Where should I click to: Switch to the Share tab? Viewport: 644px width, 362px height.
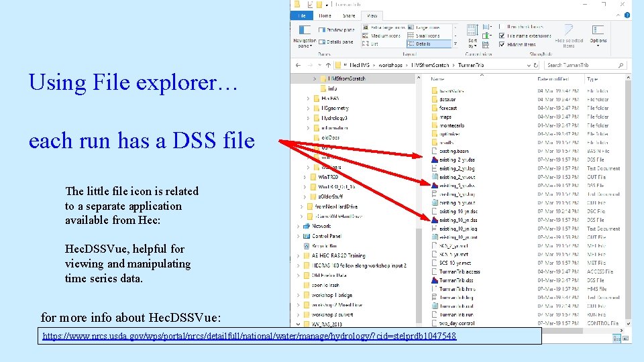tap(349, 15)
